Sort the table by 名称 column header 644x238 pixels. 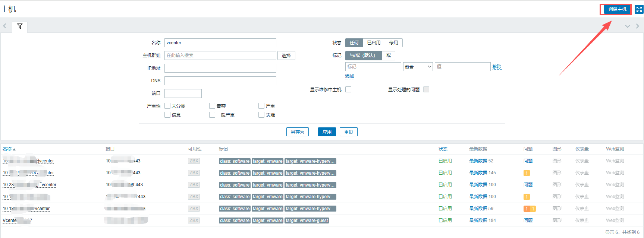[x=9, y=149]
